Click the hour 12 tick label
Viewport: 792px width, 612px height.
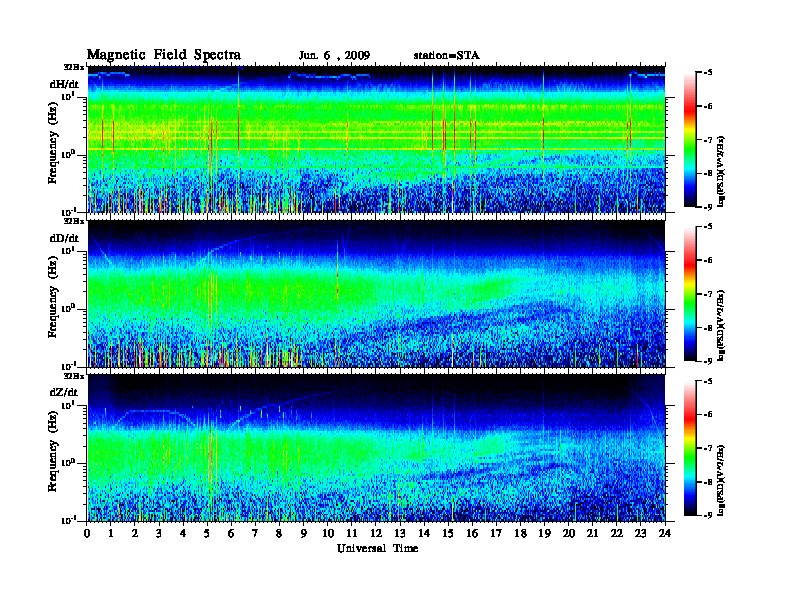[x=376, y=533]
